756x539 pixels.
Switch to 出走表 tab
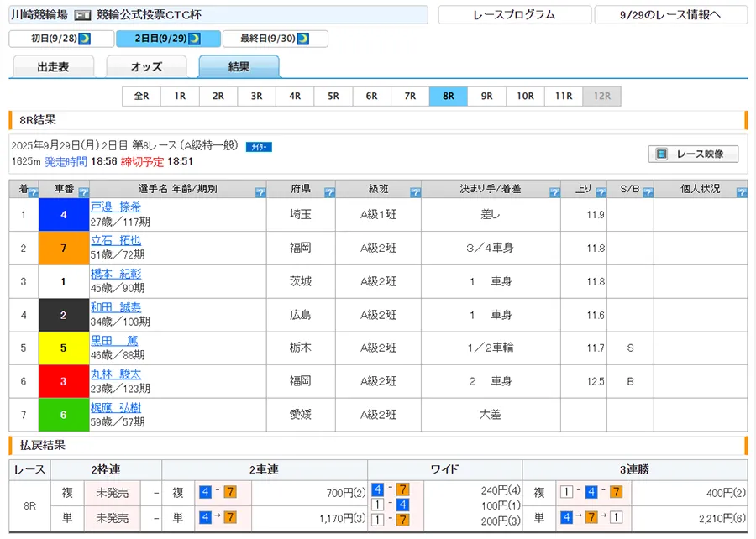[53, 67]
